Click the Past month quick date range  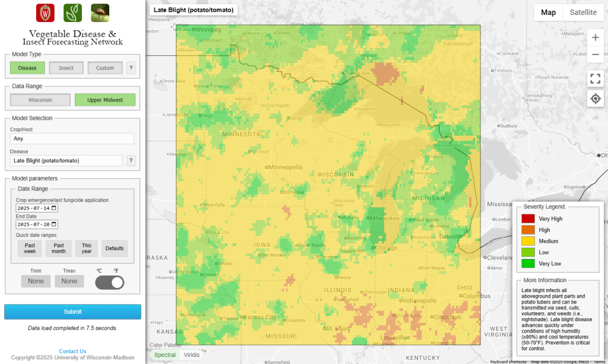(58, 248)
